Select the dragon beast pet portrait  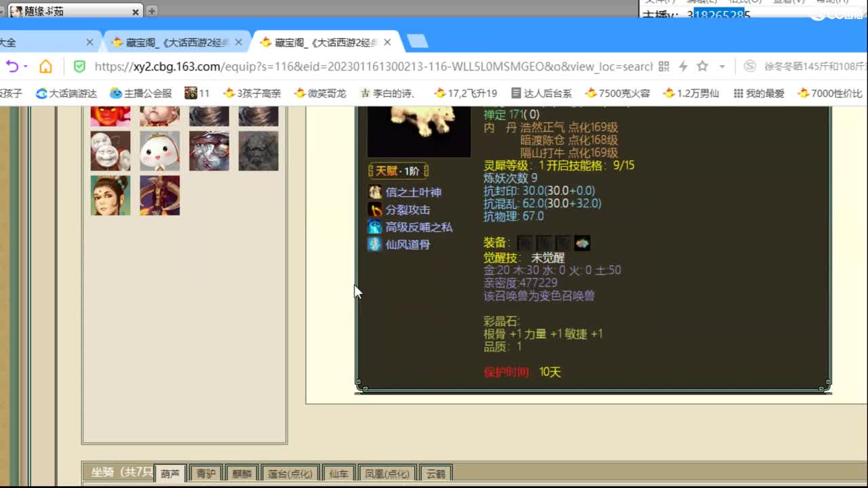click(x=209, y=150)
